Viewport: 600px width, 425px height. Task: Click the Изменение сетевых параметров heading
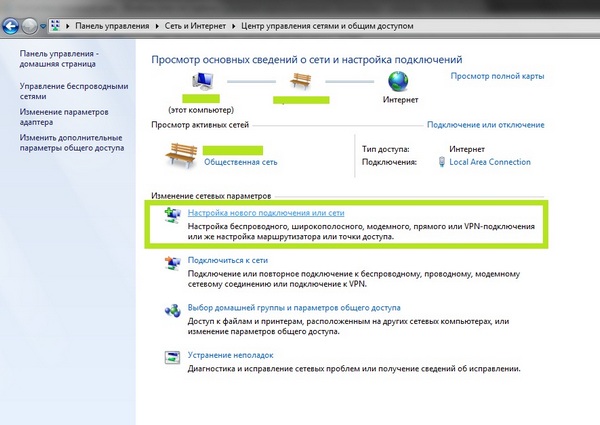(x=211, y=196)
